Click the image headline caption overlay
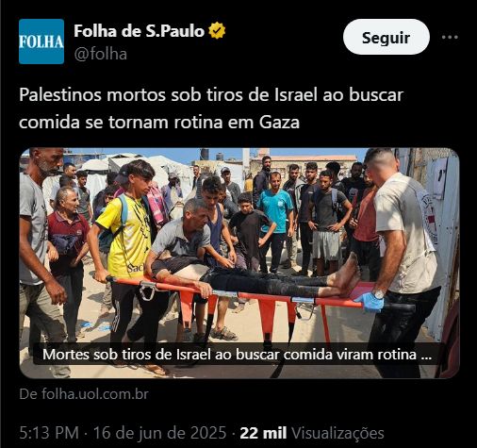 pos(237,355)
